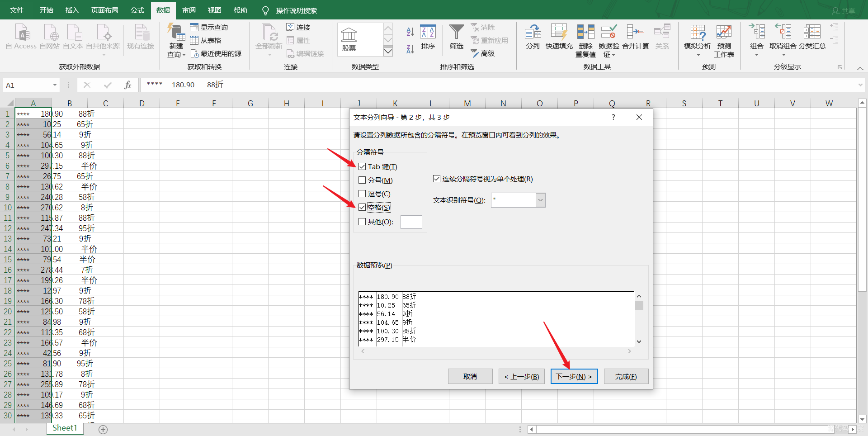Collapse the ribbon with the chevron

[x=860, y=68]
